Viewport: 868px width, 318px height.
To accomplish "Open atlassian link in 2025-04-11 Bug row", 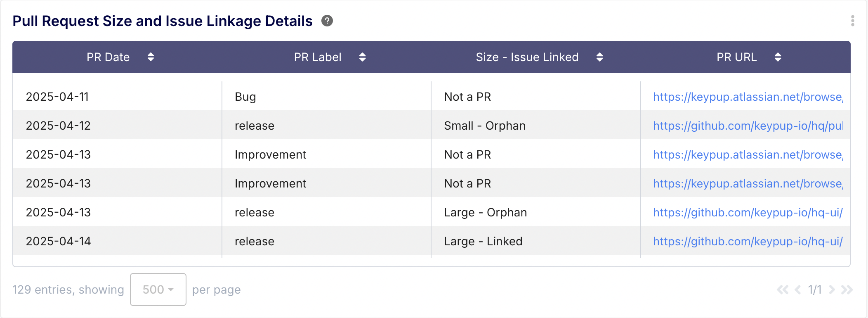I will (x=748, y=97).
